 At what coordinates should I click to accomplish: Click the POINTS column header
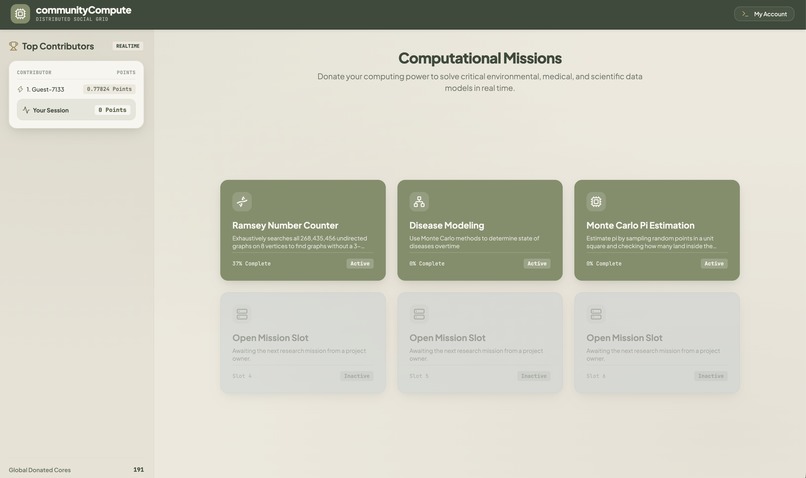126,72
